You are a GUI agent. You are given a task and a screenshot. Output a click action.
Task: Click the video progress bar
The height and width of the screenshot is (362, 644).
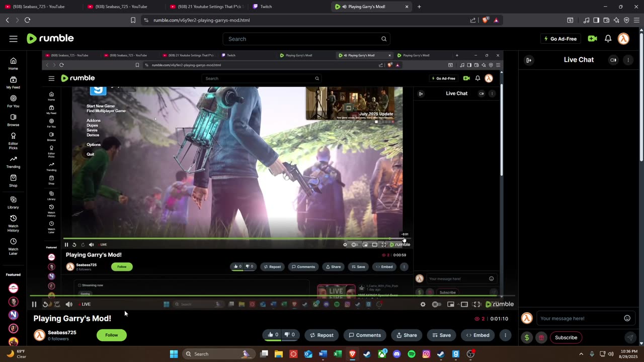[272, 296]
